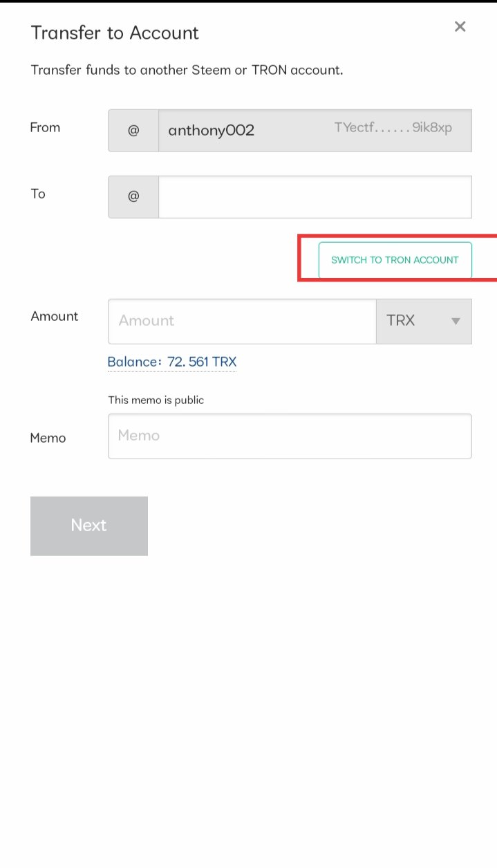Use the Balance: 72.561 TRX link
This screenshot has width=497, height=868.
pyautogui.click(x=172, y=362)
